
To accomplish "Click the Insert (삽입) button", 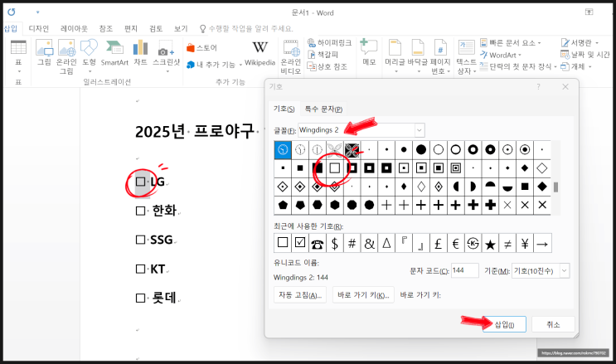I will point(504,324).
